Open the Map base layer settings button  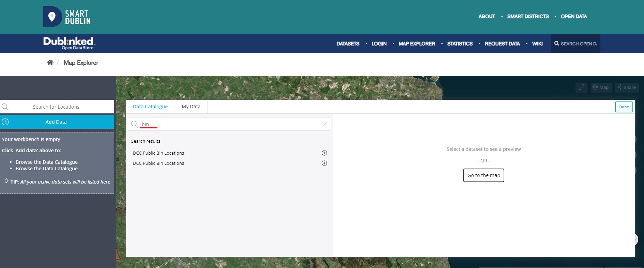click(x=601, y=88)
